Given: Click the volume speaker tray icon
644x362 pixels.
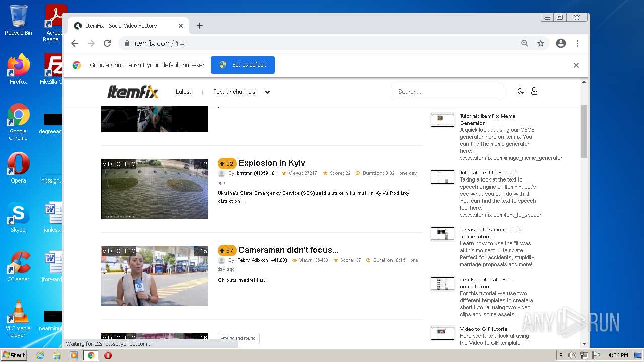Looking at the screenshot, I should 572,355.
